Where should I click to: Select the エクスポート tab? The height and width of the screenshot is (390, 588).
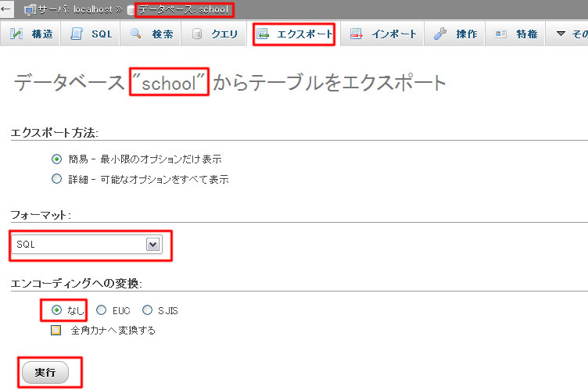click(294, 34)
